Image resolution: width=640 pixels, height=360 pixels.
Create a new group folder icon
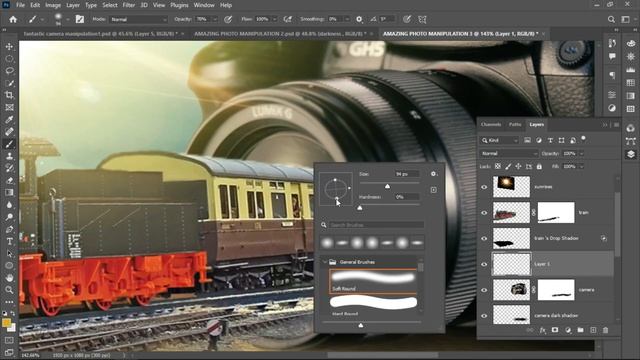(580, 330)
